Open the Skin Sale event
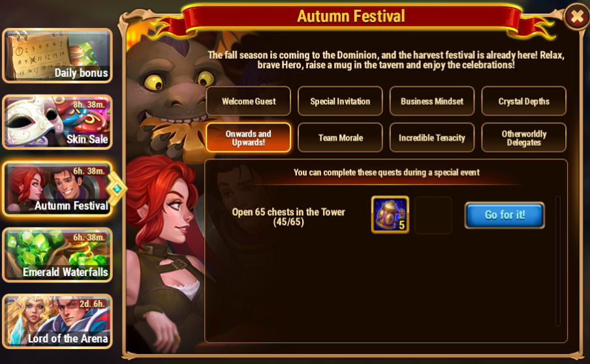Viewport: 590px width, 364px height. coord(57,122)
